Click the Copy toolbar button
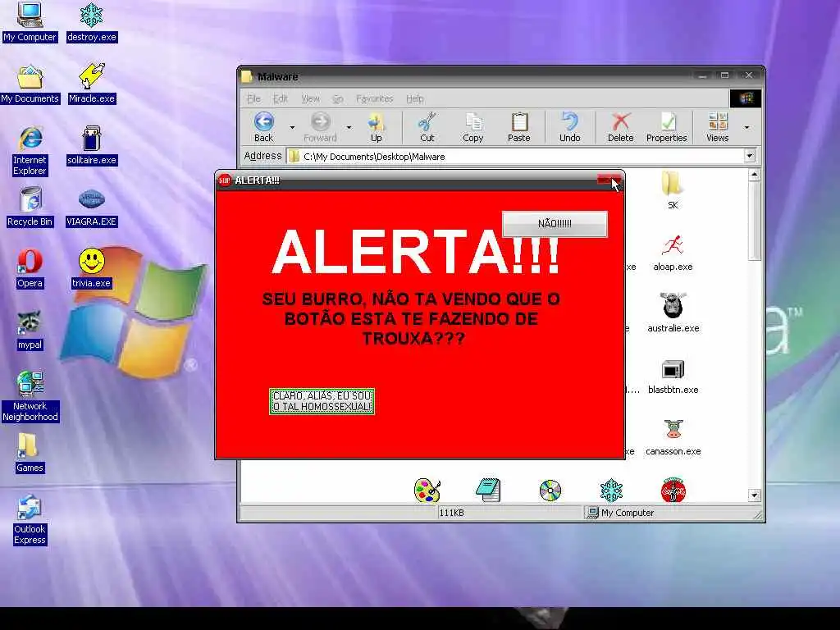 pos(473,127)
